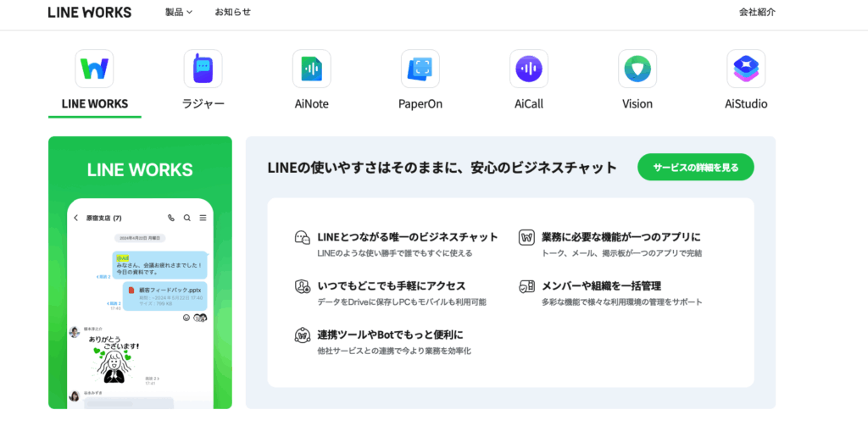Click the text 他社サービスとの連携で今より業務を効率化

[394, 351]
